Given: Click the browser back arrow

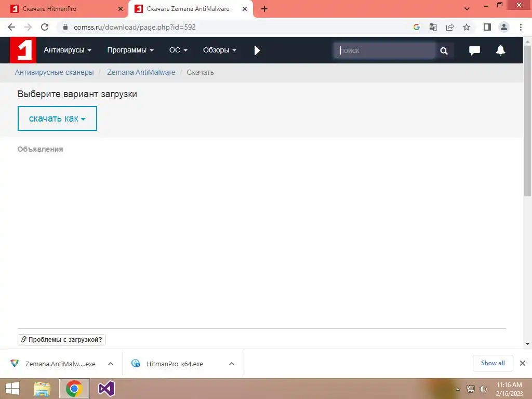Looking at the screenshot, I should coord(11,27).
